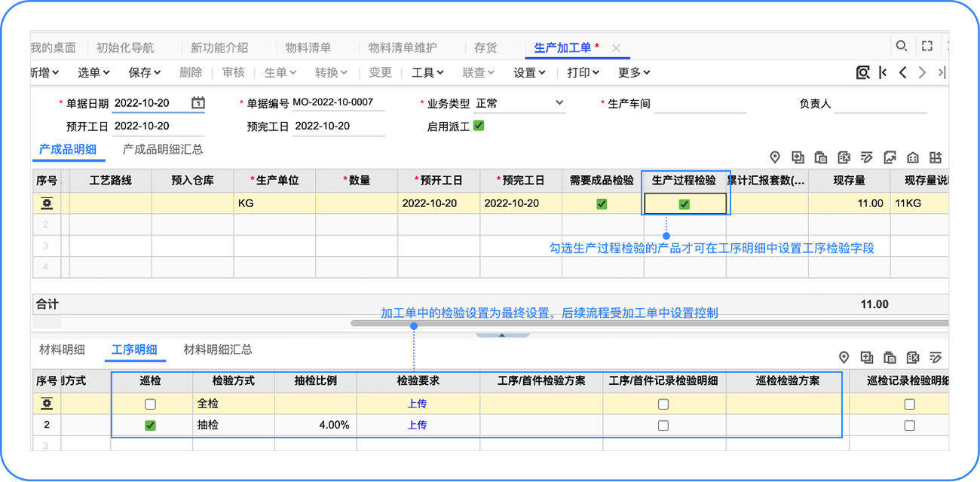980x482 pixels.
Task: Switch to 产成品明细汇总 tab
Action: (x=163, y=150)
